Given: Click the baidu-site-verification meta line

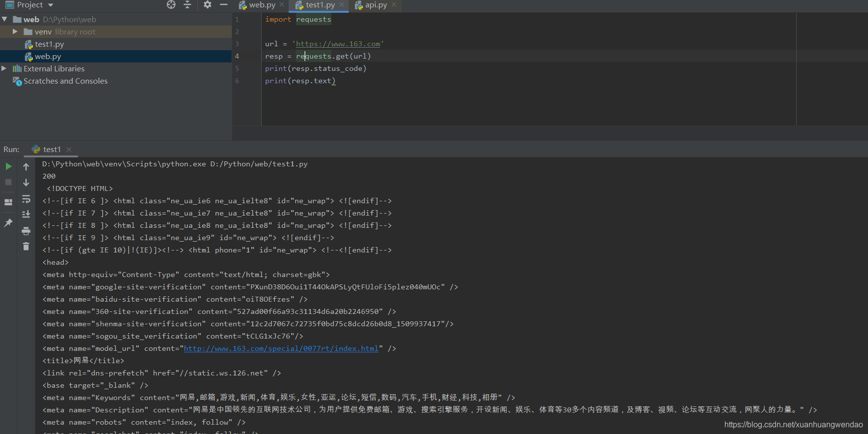Looking at the screenshot, I should [x=175, y=299].
